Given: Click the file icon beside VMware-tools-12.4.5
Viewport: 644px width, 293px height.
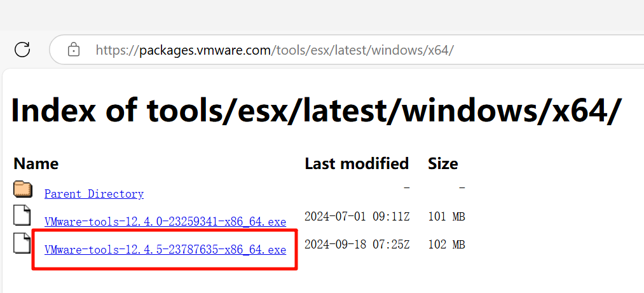Looking at the screenshot, I should tap(22, 243).
